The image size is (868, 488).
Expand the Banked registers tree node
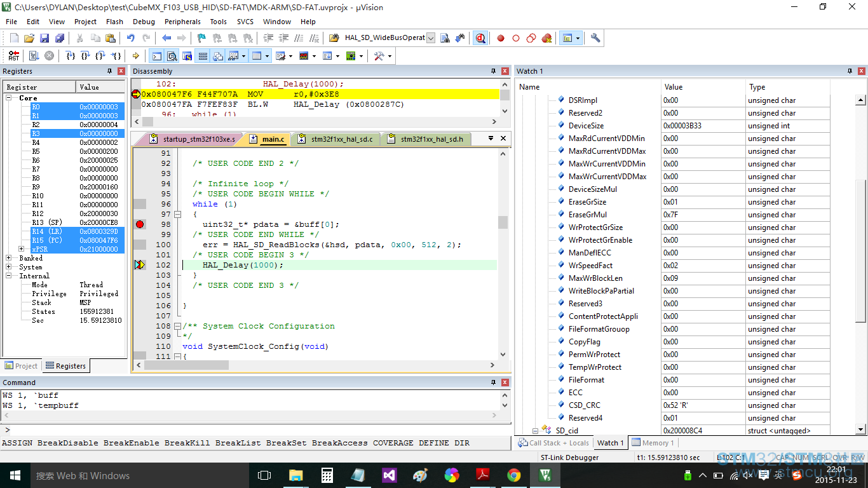click(9, 258)
